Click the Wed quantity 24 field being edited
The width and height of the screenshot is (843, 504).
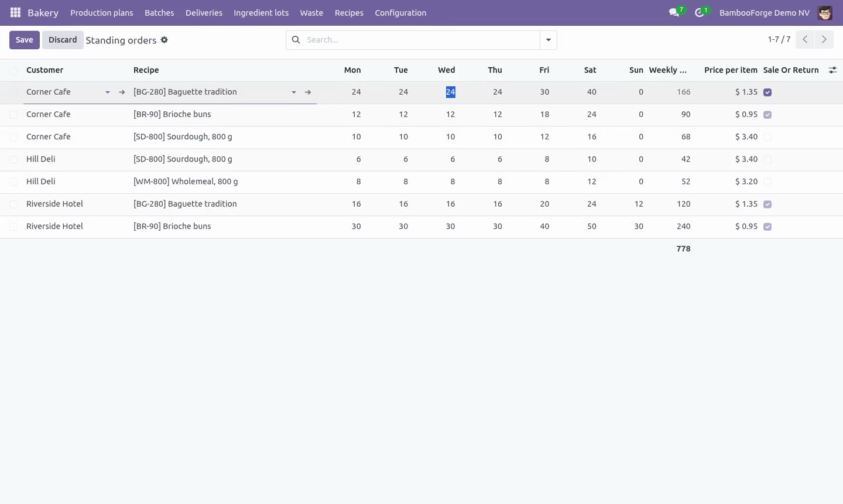pyautogui.click(x=450, y=92)
